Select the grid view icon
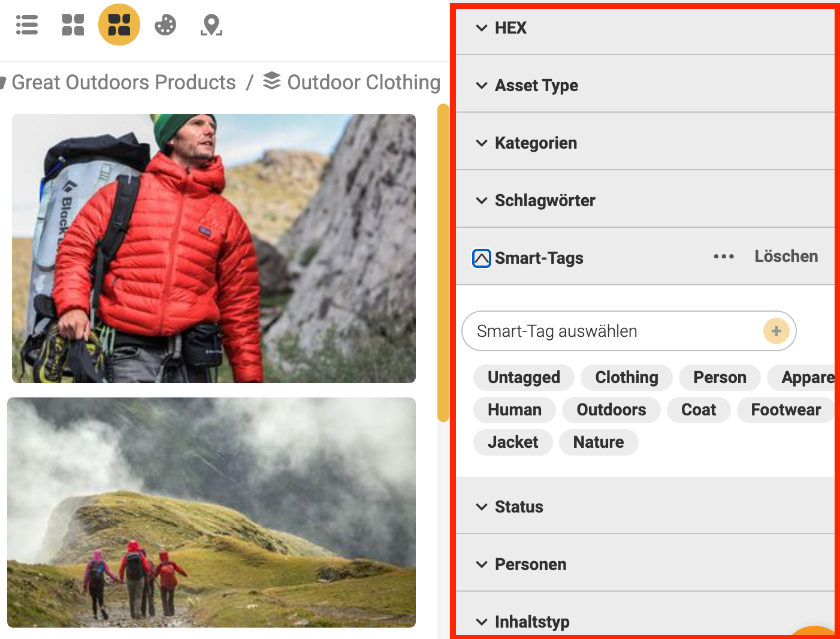Image resolution: width=840 pixels, height=639 pixels. coord(73,25)
